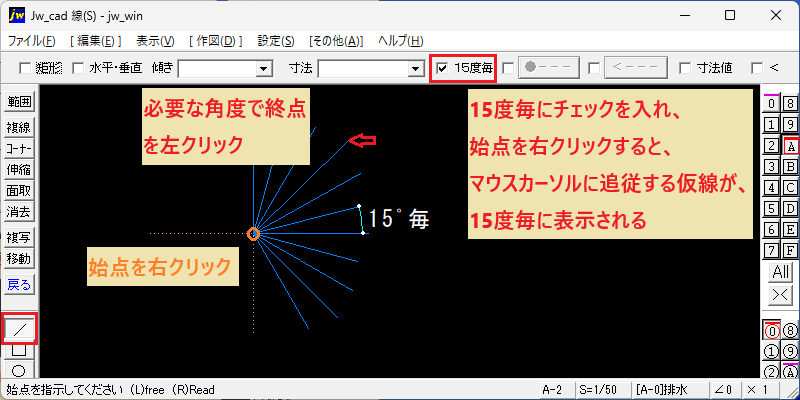Screen dimensions: 800x400
Task: Enable the 水平・垂直 checkbox
Action: click(x=78, y=68)
